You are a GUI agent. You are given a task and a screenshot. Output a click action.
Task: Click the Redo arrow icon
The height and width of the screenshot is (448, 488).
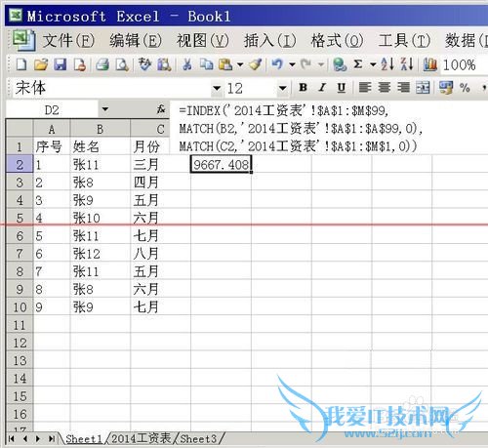305,64
